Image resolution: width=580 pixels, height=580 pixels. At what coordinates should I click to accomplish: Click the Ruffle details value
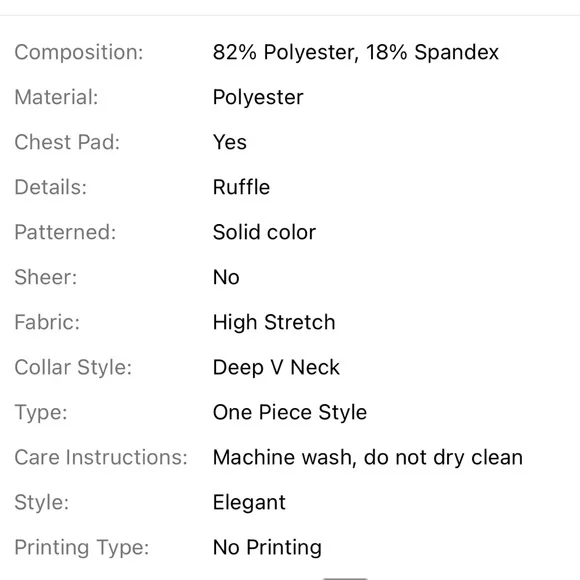[242, 187]
